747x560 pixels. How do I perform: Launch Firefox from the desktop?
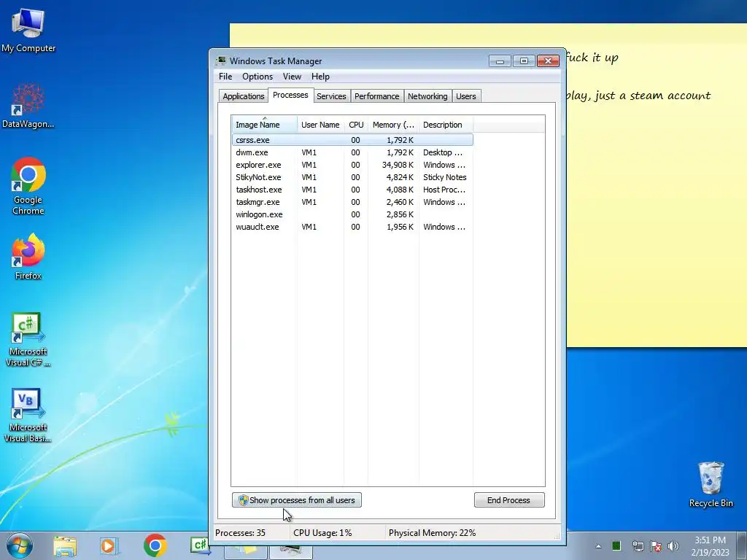coord(28,256)
